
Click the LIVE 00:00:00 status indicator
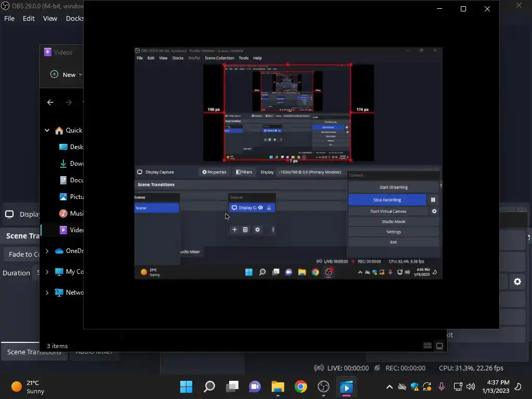(341, 368)
